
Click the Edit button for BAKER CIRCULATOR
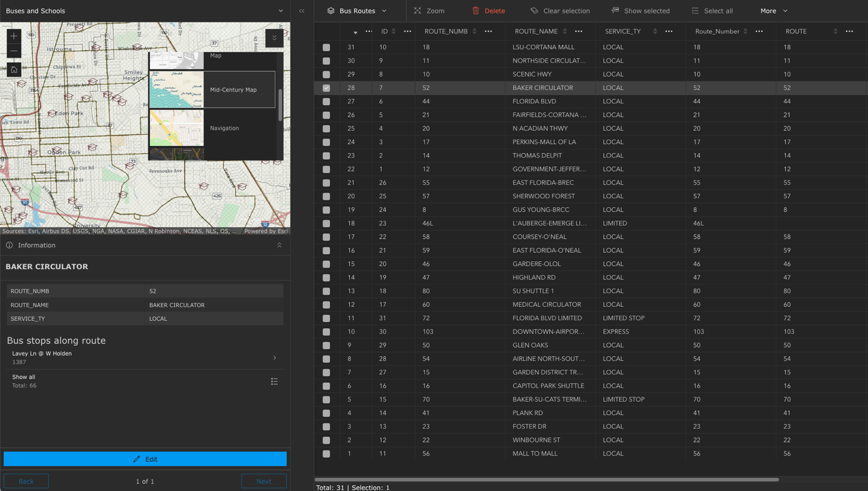[x=145, y=459]
